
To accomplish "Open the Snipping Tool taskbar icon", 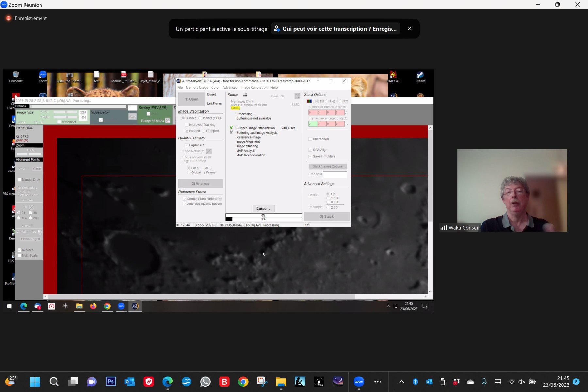I will coord(262,382).
